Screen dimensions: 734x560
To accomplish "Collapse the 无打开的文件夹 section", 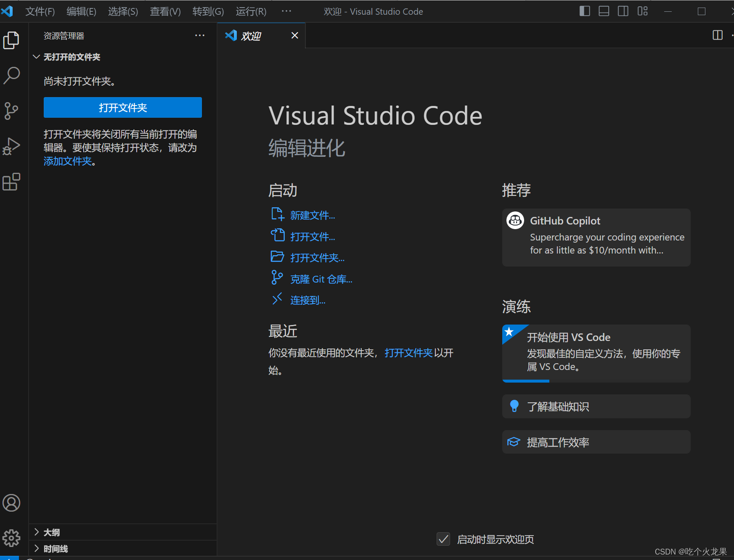I will (x=123, y=57).
